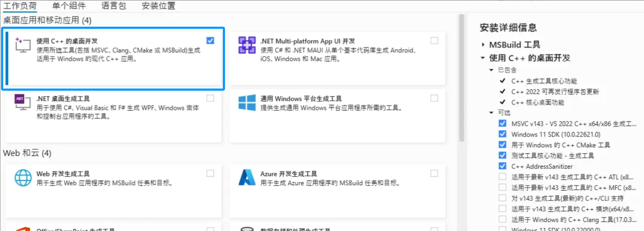Click the Azure logo icon of Azure 开发生成工具

(247, 178)
